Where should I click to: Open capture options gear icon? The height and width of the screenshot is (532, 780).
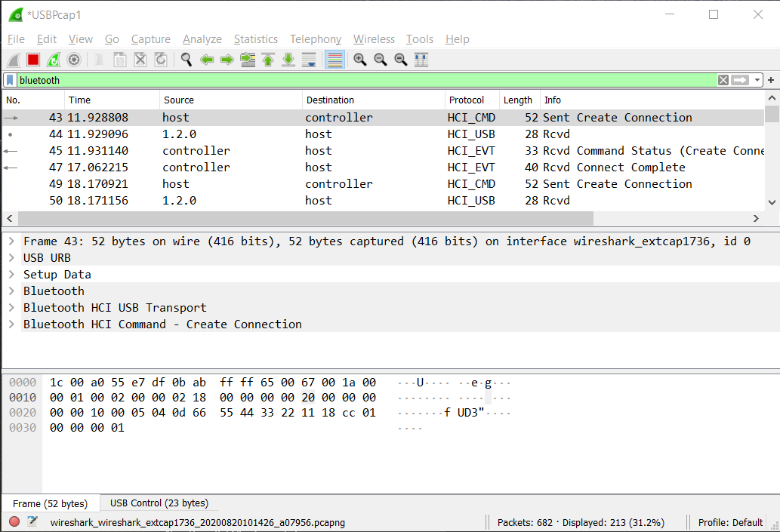[x=74, y=60]
